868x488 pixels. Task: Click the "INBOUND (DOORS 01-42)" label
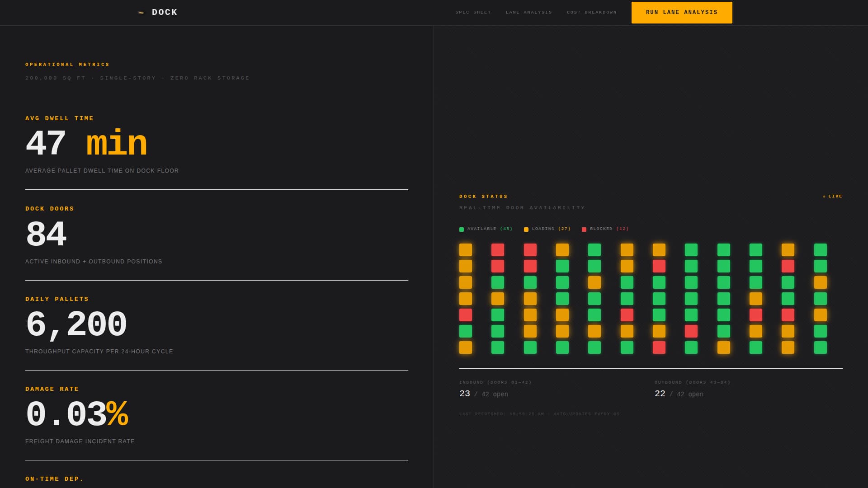(495, 382)
